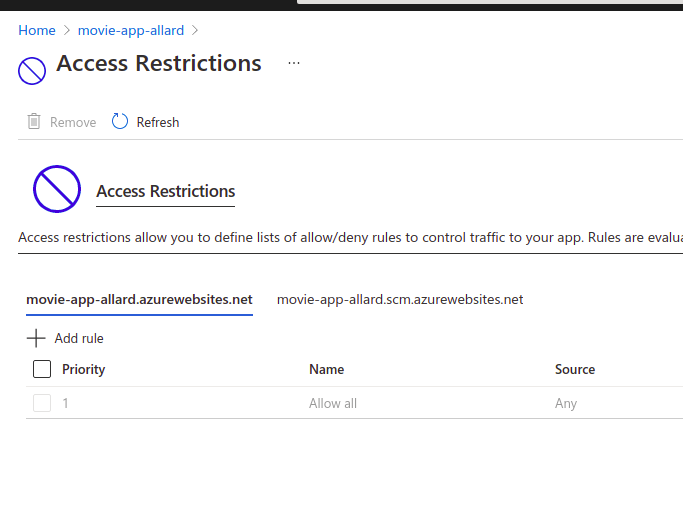Open the Allow all rule row

pos(333,403)
